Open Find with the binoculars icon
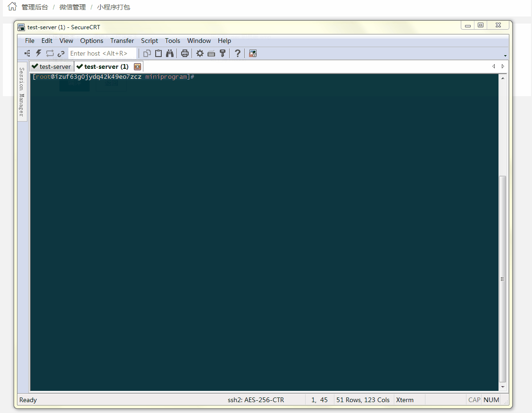The image size is (532, 413). (170, 53)
